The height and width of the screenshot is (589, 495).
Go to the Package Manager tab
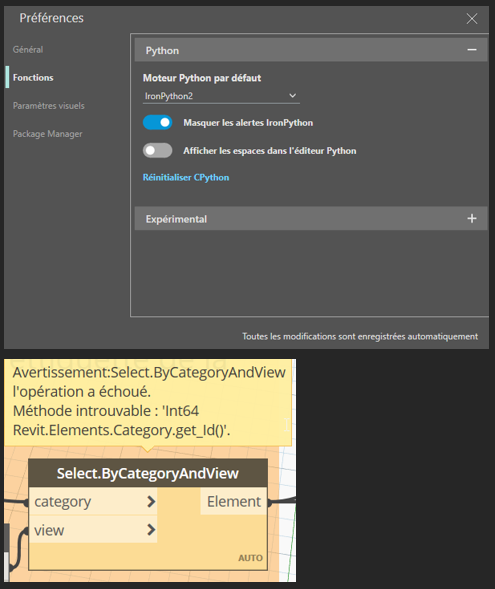pyautogui.click(x=47, y=134)
